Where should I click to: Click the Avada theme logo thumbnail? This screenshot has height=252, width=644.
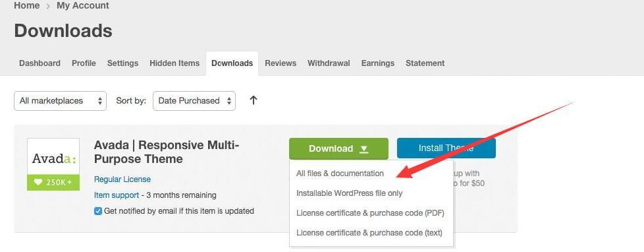(x=53, y=156)
